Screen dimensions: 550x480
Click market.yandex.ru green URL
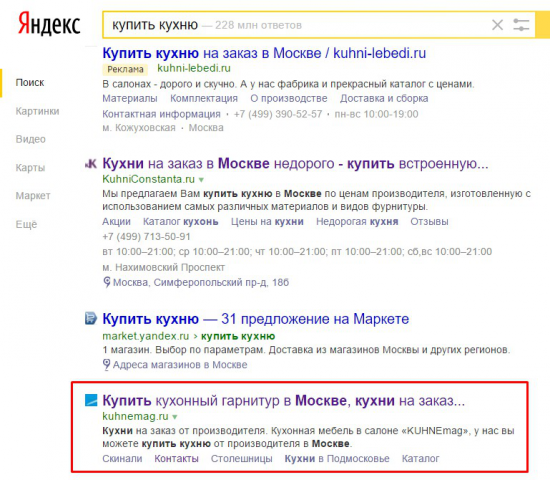[x=146, y=336]
